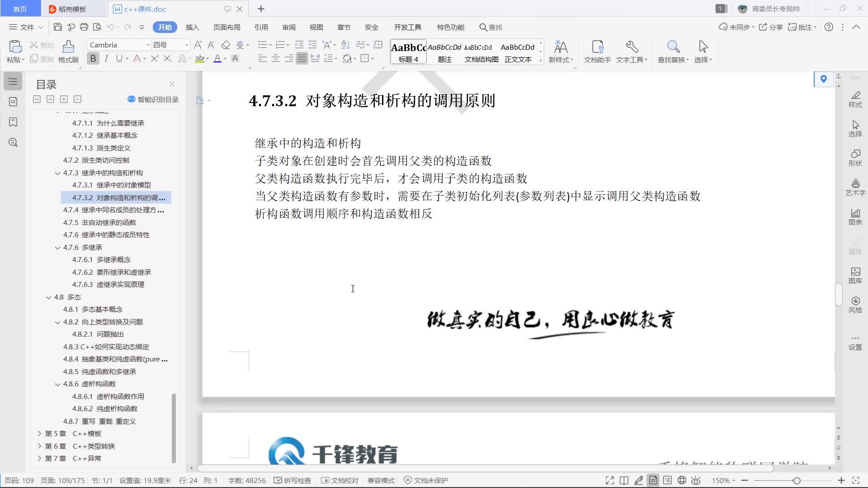
Task: Open 批注 dropdown
Action: coord(802,27)
